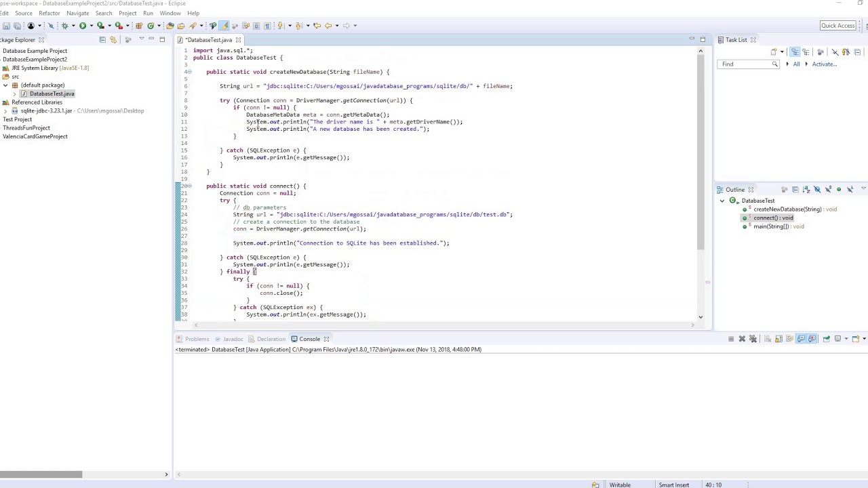Select the Referenced Libraries node
This screenshot has width=868, height=488.
pyautogui.click(x=37, y=102)
